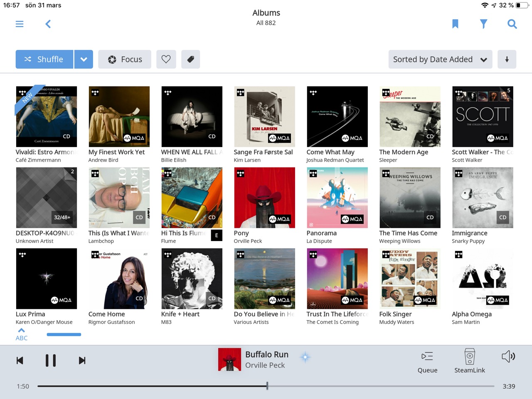Image resolution: width=532 pixels, height=399 pixels.
Task: Pause the current track
Action: tap(51, 360)
